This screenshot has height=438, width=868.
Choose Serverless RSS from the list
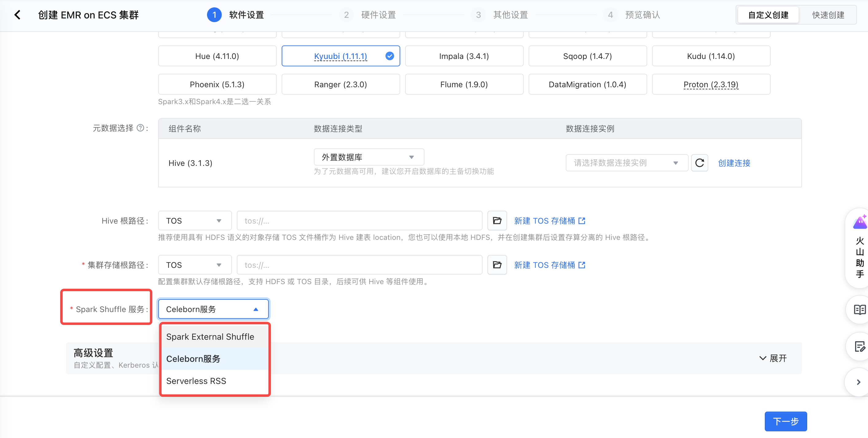(215, 381)
